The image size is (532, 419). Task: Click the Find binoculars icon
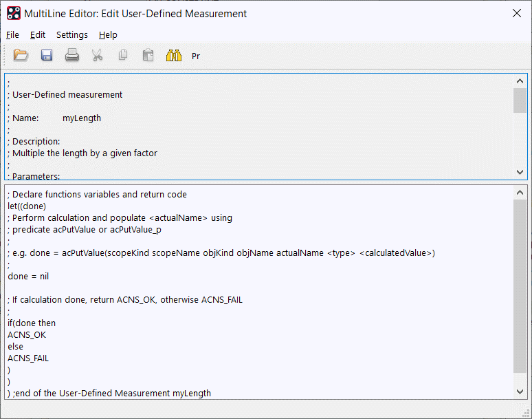pyautogui.click(x=174, y=55)
